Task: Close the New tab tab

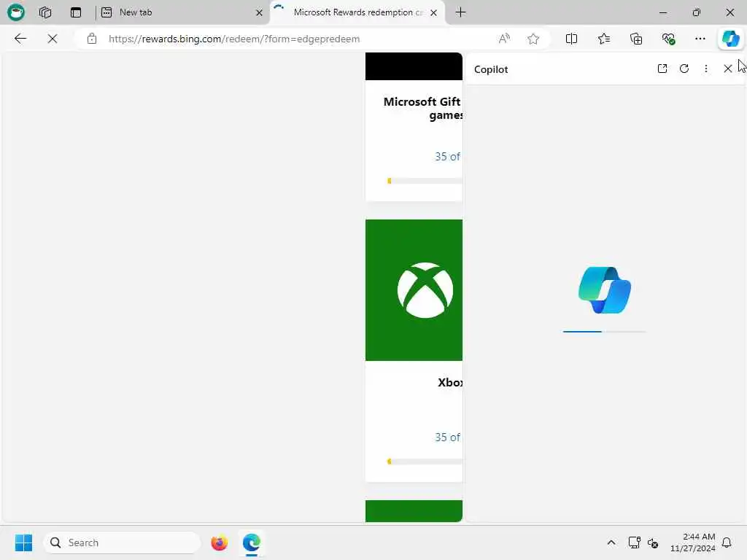Action: pos(259,13)
